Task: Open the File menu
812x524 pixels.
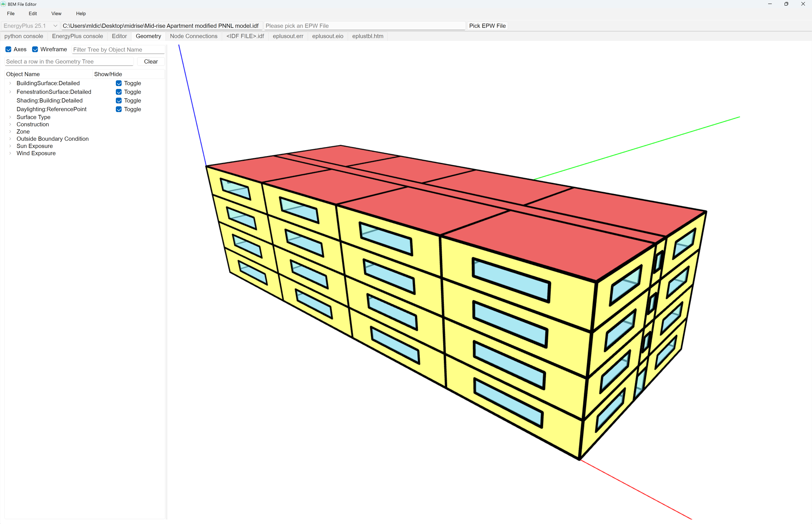Action: [x=11, y=14]
